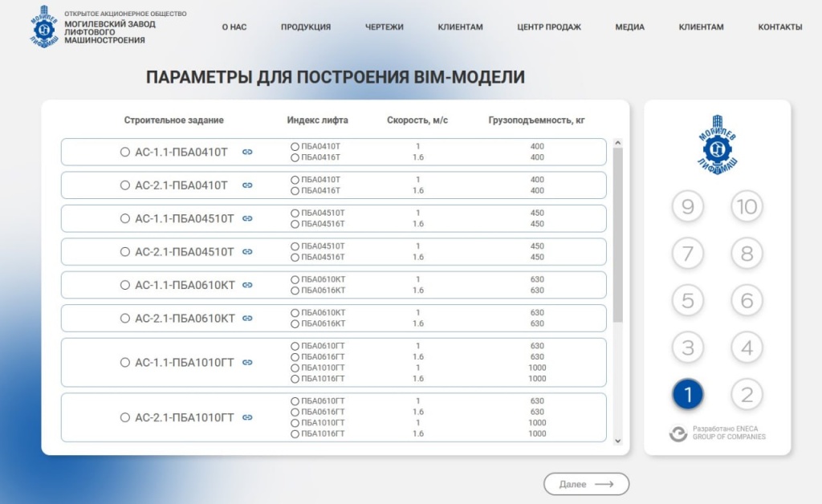Click the Грузоподъемность, кг column header
The width and height of the screenshot is (822, 504).
536,120
